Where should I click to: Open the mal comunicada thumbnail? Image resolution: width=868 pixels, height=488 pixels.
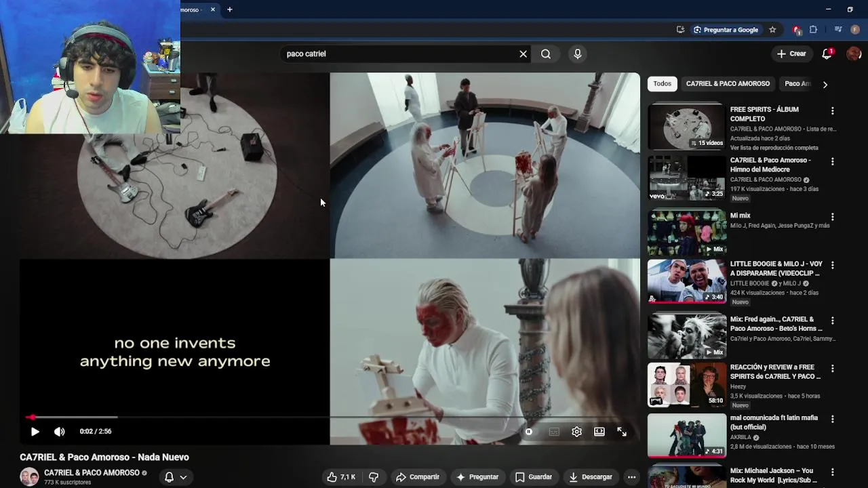[x=686, y=435]
